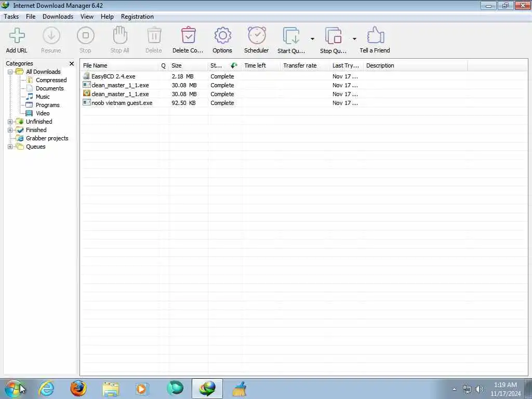Open the Downloads menu
The width and height of the screenshot is (532, 399).
point(58,17)
